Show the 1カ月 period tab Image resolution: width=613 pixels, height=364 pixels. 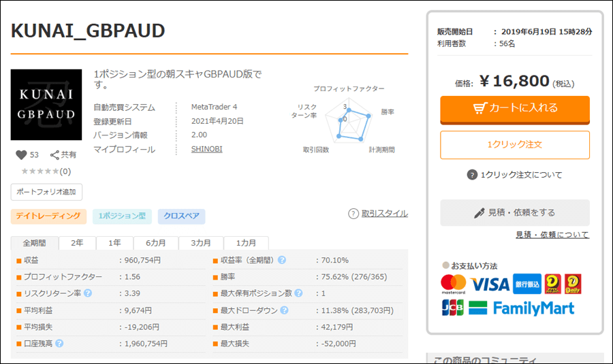(247, 243)
